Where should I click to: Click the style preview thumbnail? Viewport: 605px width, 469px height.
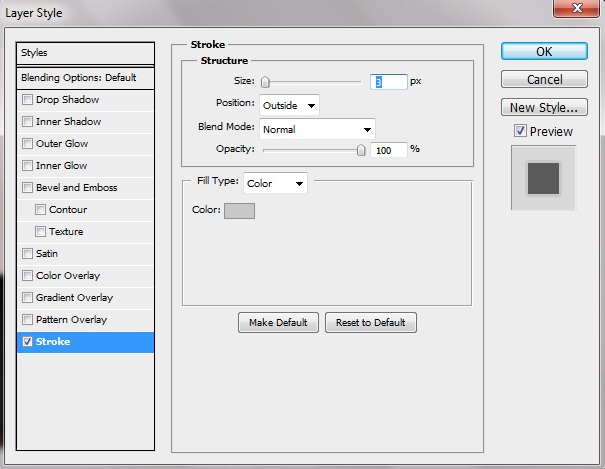coord(543,178)
